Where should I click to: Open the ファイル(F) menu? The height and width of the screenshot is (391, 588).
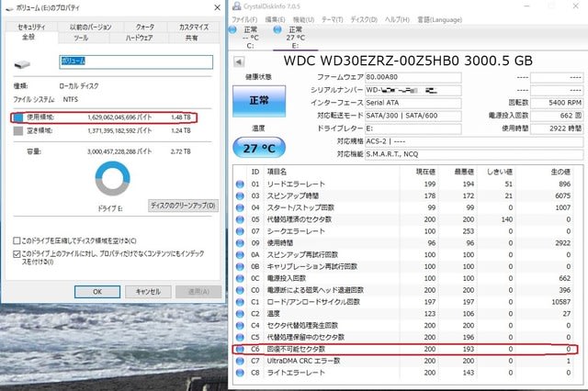coord(244,19)
